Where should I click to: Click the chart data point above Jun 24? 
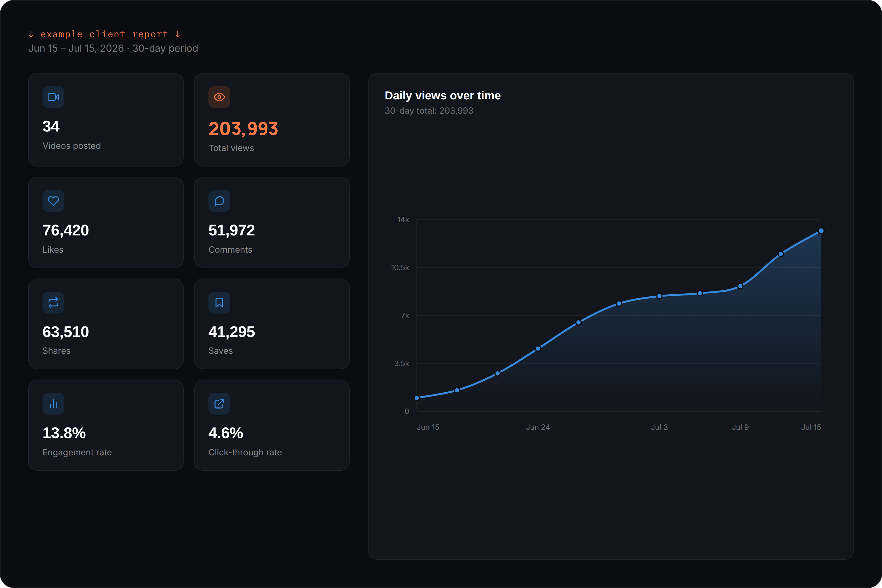538,349
